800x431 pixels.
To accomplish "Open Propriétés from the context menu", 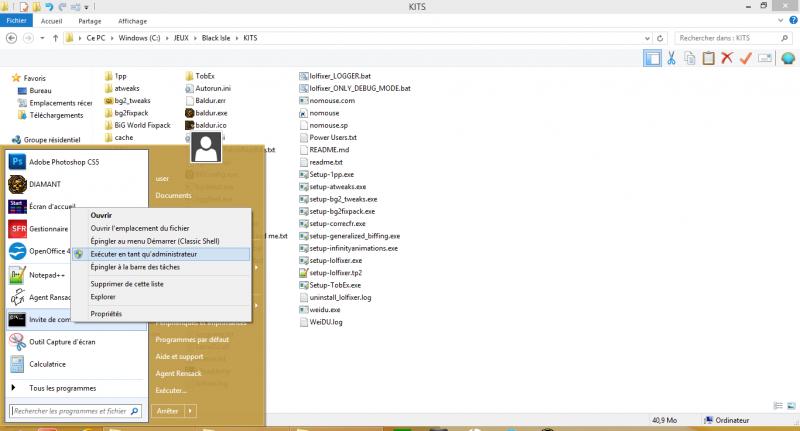I will pos(161,314).
